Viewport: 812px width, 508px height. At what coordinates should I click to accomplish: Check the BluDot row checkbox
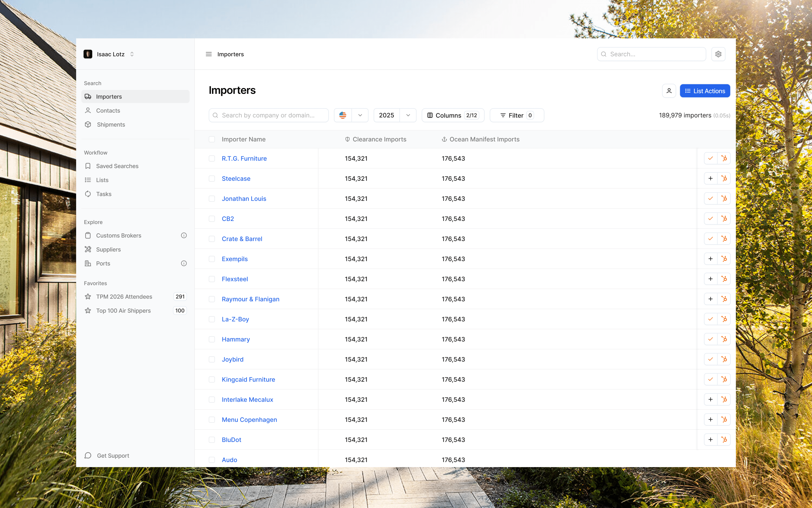coord(212,440)
